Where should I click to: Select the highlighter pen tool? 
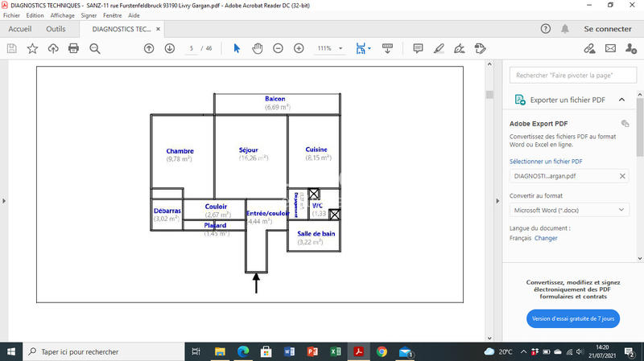[x=439, y=48]
